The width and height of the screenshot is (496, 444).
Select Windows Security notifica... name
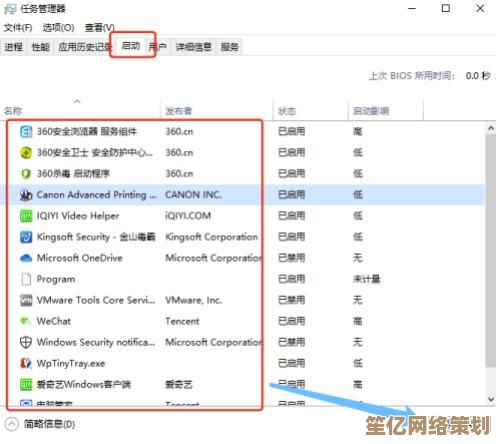point(96,342)
